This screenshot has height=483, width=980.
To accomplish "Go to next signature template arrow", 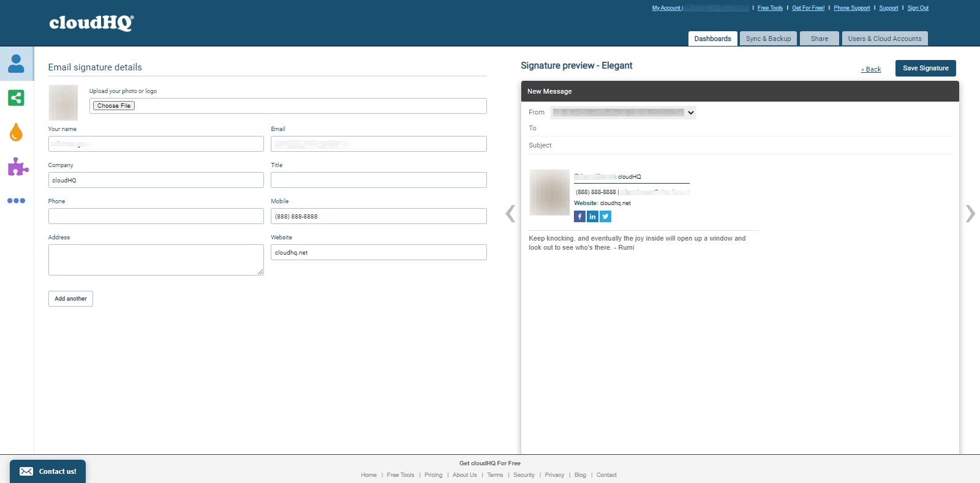I will [x=970, y=213].
